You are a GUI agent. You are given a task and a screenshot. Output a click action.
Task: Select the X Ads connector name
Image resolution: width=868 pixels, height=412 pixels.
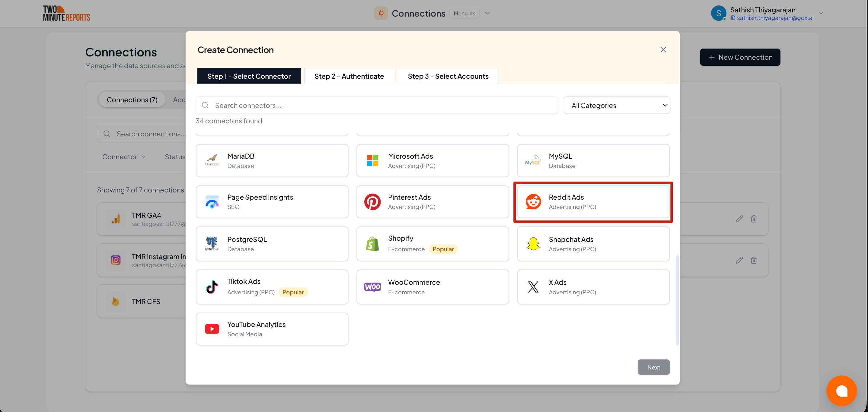tap(557, 282)
